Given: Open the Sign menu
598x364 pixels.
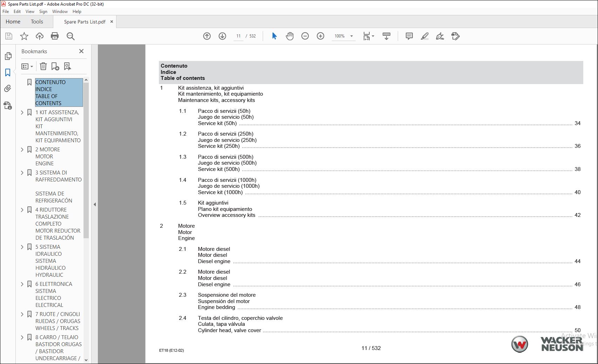Looking at the screenshot, I should 43,12.
